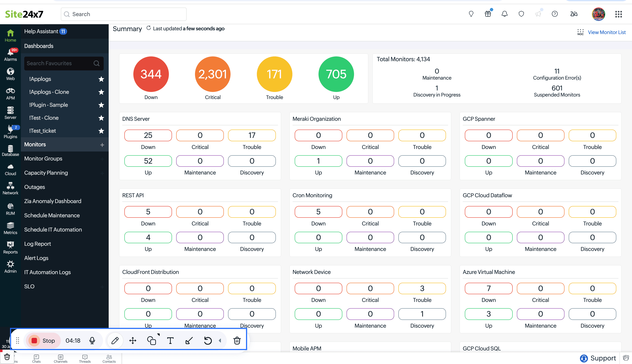The width and height of the screenshot is (632, 364).
Task: Unfavorite the !Applogs dashboard star
Action: point(101,79)
